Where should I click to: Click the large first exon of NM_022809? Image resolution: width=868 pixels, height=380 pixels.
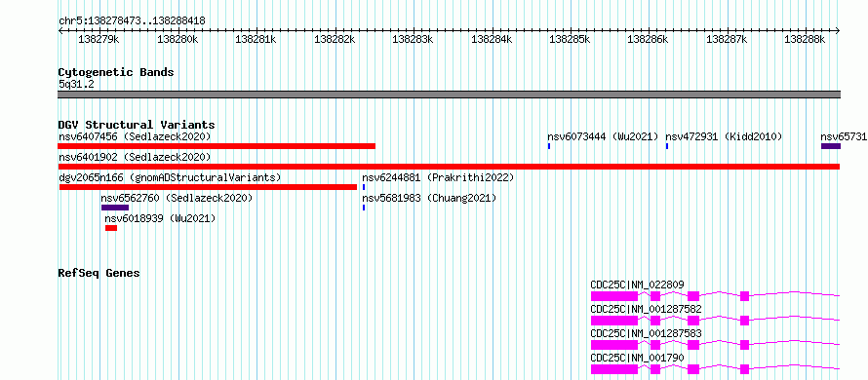click(613, 296)
